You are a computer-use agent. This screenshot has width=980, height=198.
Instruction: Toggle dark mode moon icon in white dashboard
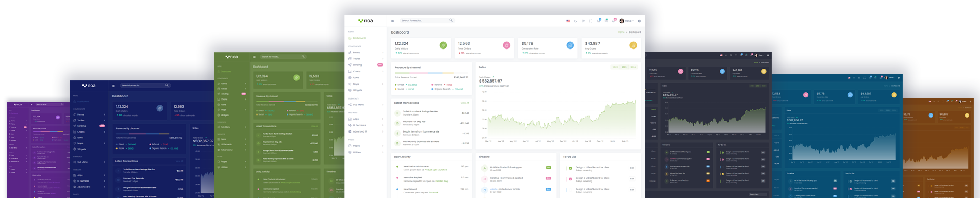tap(576, 21)
